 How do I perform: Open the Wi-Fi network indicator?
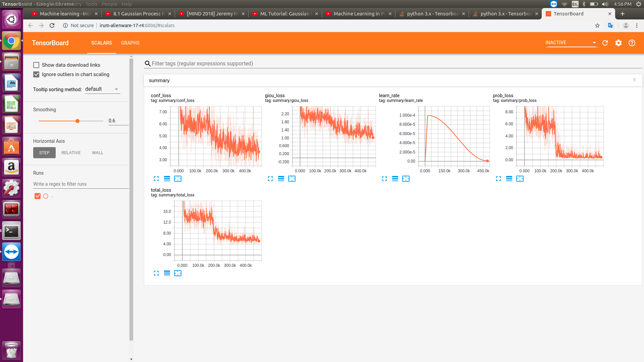coord(565,4)
